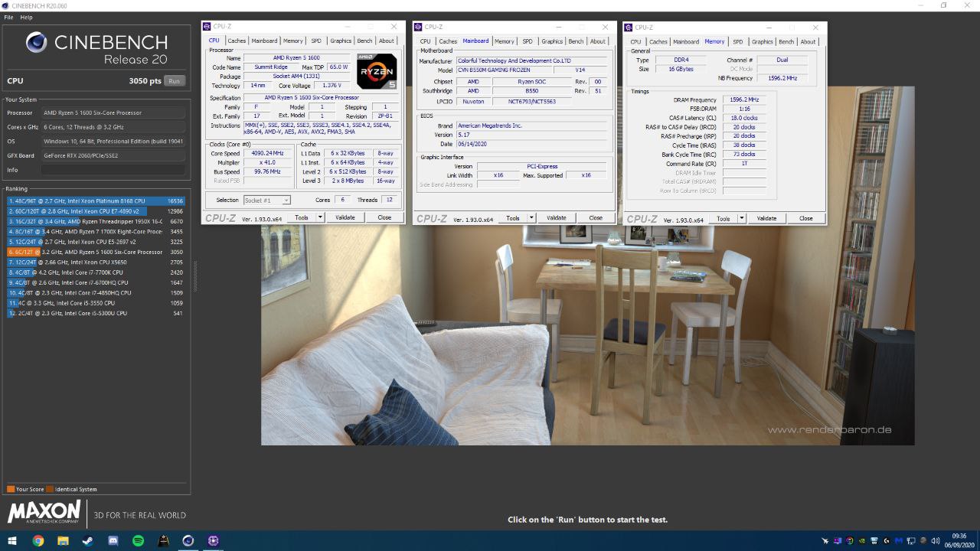Open Memory tab in the Mainboard window

point(504,41)
